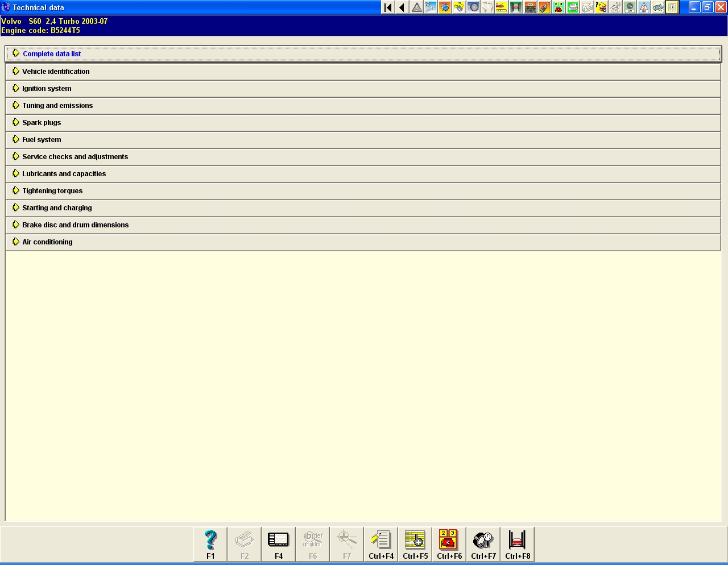The width and height of the screenshot is (728, 565).
Task: Click the Ctrl+F8 car lift button
Action: [518, 544]
